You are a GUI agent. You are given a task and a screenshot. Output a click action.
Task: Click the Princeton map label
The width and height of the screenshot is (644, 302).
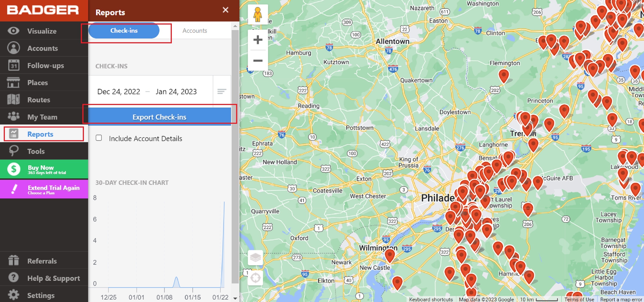[x=540, y=101]
